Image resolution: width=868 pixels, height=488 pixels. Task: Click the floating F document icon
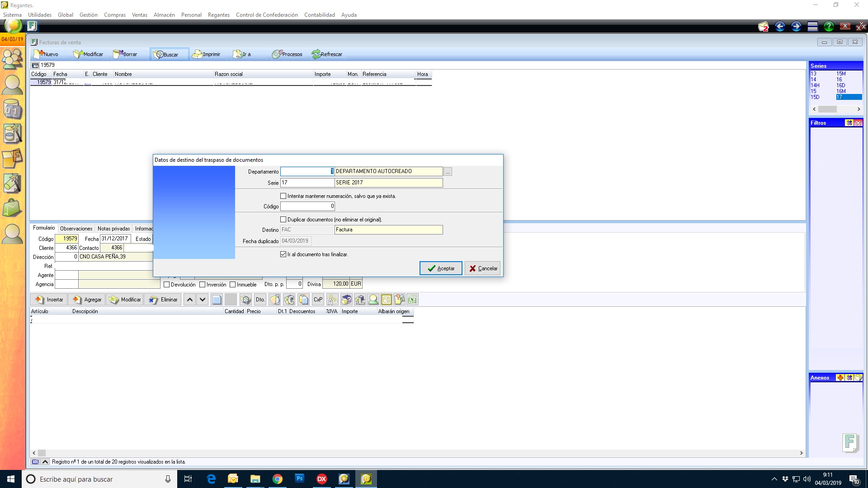pos(850,442)
